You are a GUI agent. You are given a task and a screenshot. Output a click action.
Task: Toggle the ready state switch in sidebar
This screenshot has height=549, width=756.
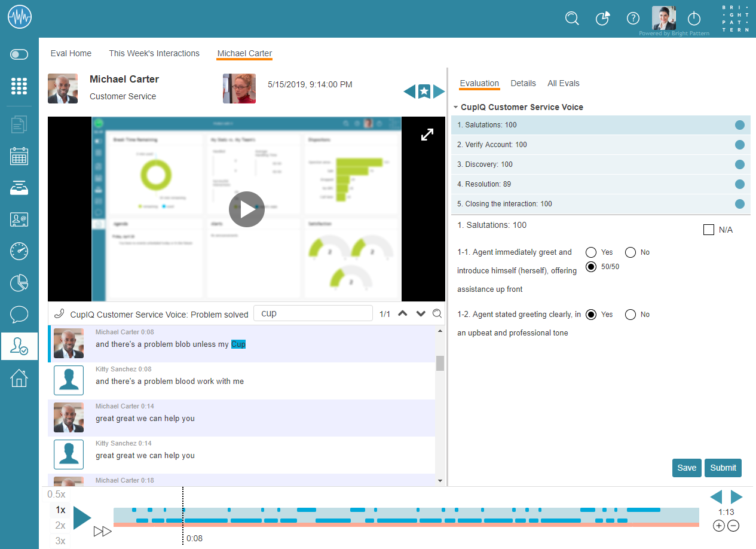(x=19, y=54)
